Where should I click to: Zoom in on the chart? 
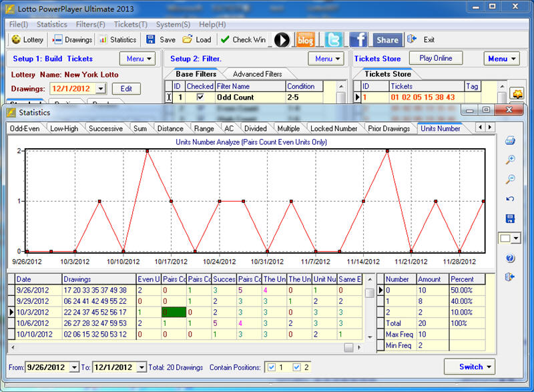coord(510,160)
